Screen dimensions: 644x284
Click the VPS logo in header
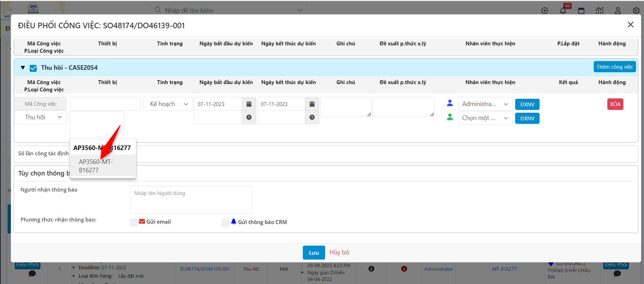click(x=33, y=9)
